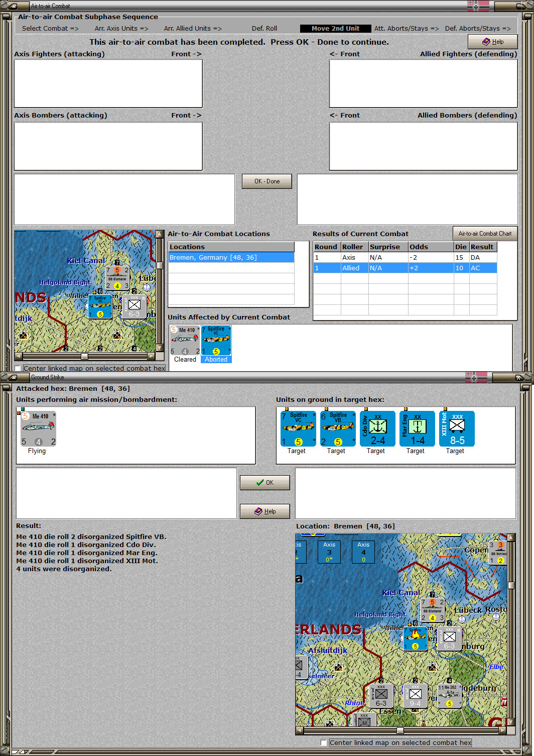Select Cdo Div 2-4 target counter
534x756 pixels.
378,428
